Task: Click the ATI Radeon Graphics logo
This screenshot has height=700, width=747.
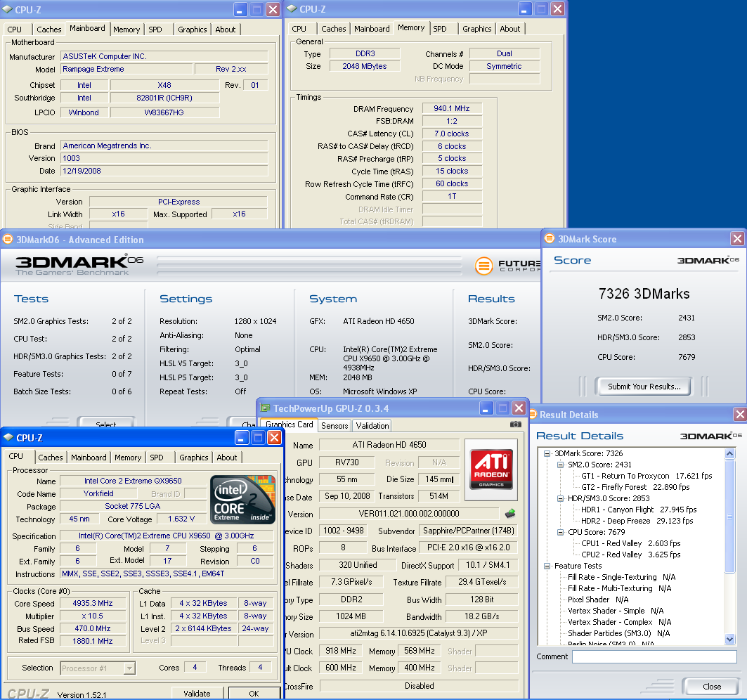Action: [x=491, y=469]
